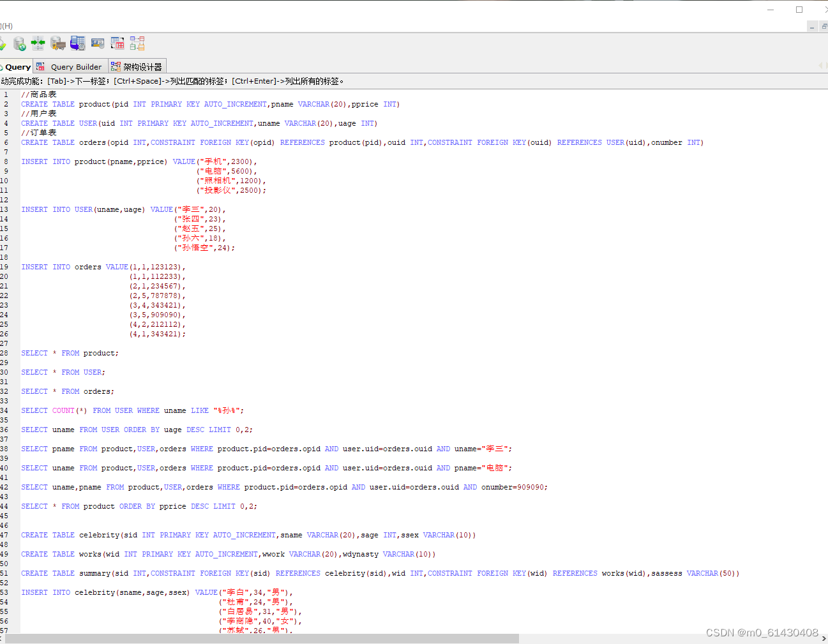
Task: Click the green merge arrows toolbar icon
Action: pyautogui.click(x=38, y=43)
